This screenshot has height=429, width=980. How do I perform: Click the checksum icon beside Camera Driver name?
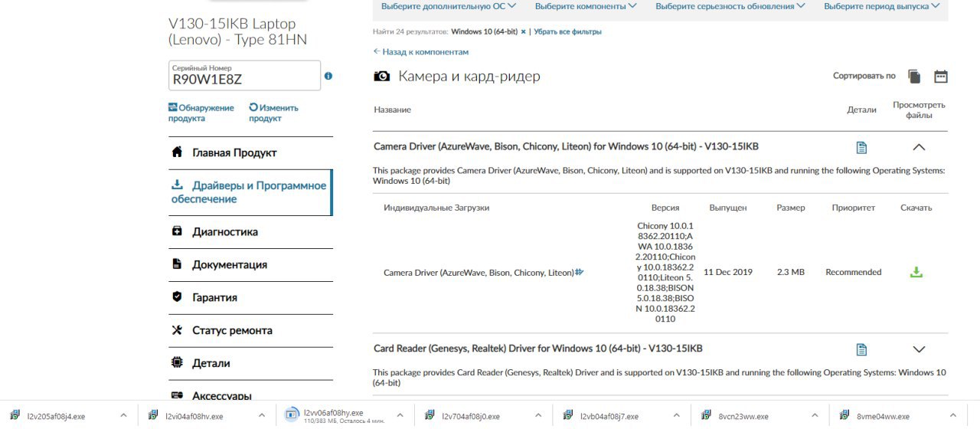tap(580, 272)
